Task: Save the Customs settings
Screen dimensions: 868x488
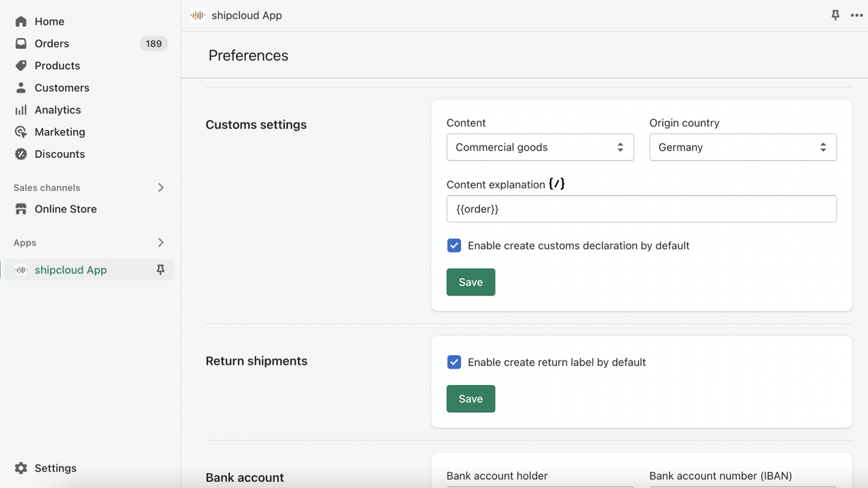Action: [x=471, y=282]
